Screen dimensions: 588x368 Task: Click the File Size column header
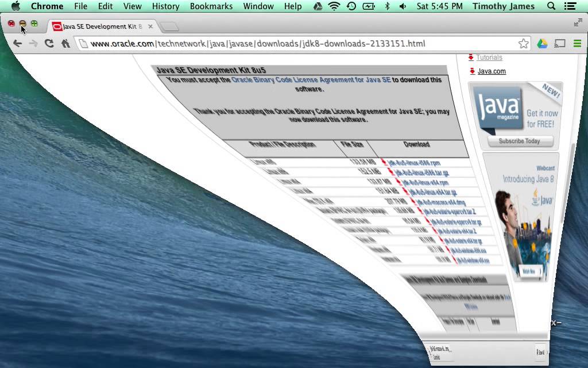click(x=352, y=144)
